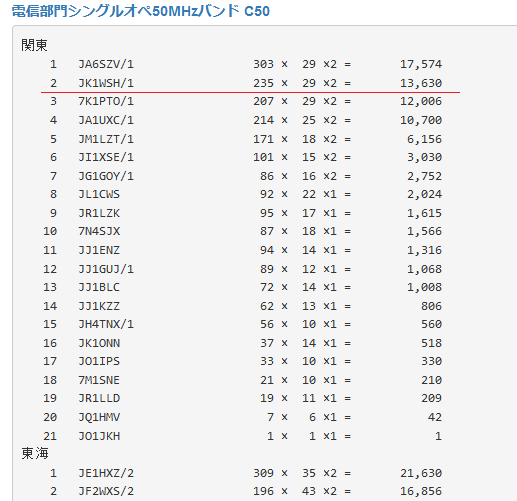
Task: Click the score 21,630
Action: coord(421,473)
